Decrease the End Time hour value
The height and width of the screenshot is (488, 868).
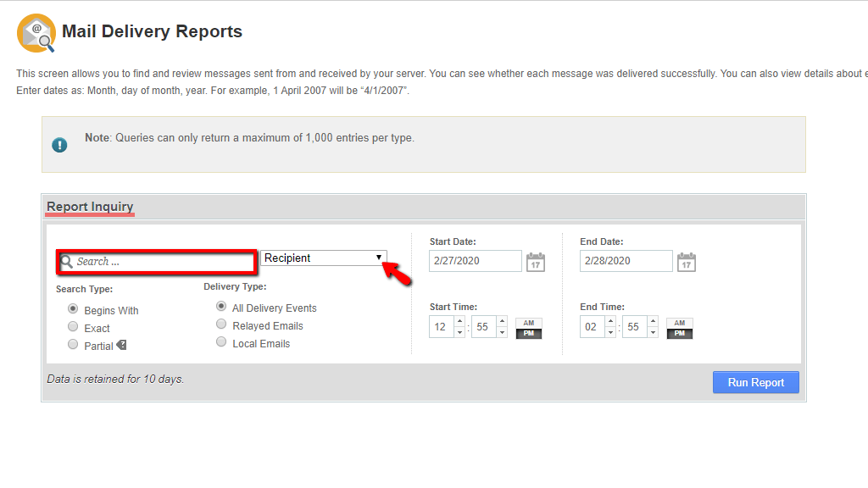tap(610, 332)
